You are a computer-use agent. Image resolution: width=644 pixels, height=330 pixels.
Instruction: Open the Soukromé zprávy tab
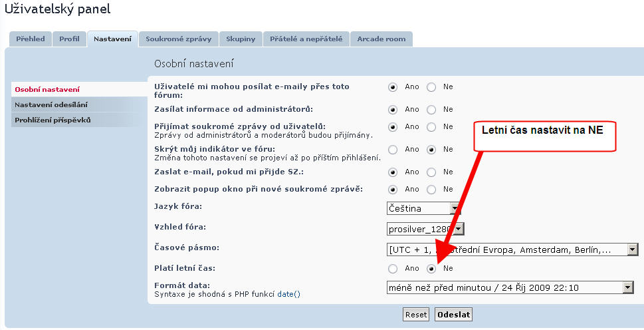tap(178, 39)
